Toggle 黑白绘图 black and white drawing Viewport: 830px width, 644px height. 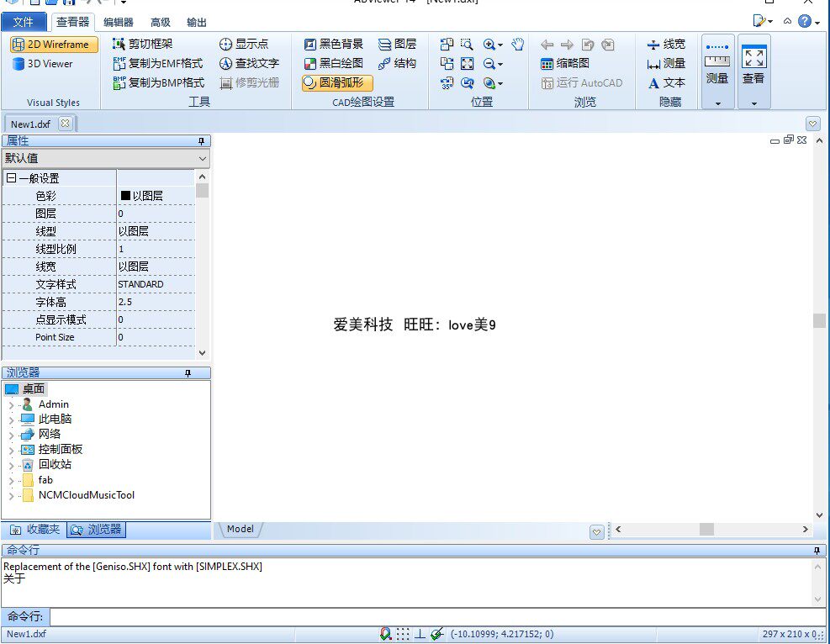(334, 64)
